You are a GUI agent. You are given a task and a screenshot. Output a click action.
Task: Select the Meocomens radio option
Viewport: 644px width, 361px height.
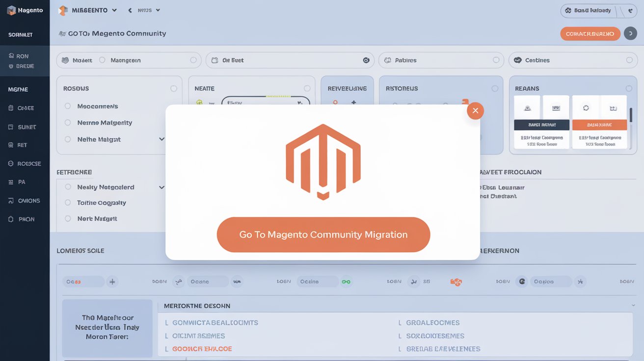(x=68, y=106)
